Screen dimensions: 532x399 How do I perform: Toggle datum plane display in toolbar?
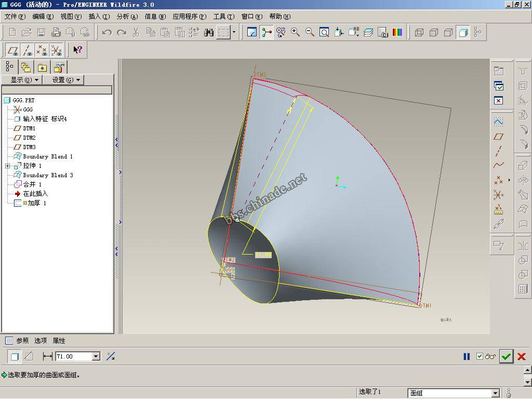coord(14,50)
